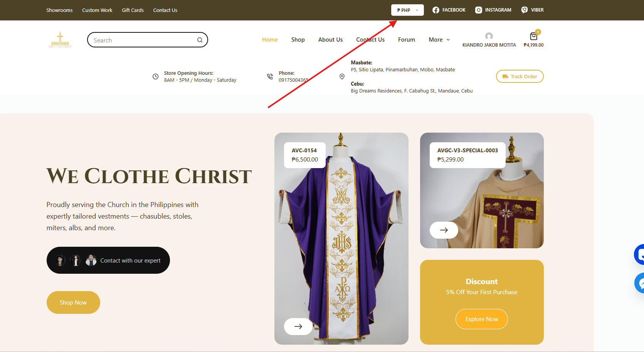The width and height of the screenshot is (644, 352).
Task: Click the Explore Now discount button
Action: coord(481,319)
